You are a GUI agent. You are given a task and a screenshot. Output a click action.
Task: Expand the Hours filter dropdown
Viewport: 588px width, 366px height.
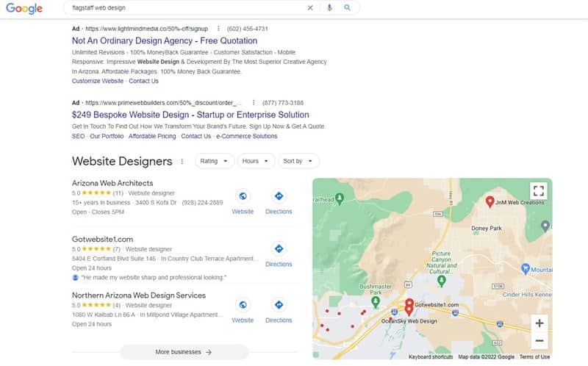pos(256,161)
